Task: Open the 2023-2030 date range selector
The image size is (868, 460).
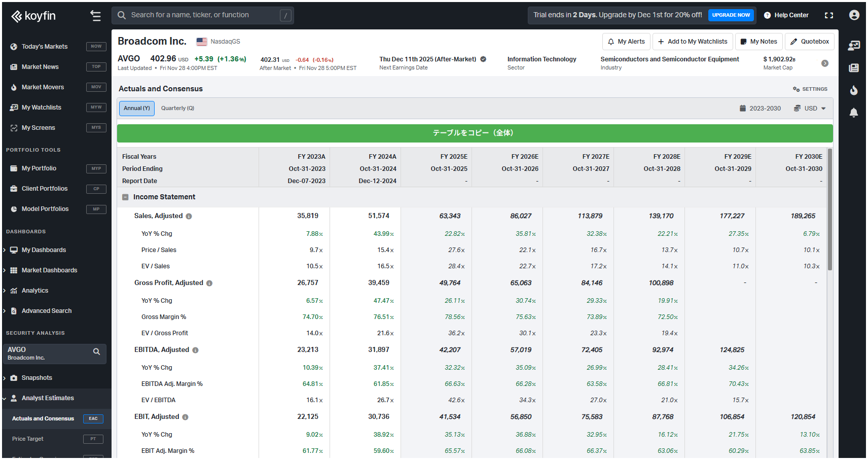Action: click(760, 109)
